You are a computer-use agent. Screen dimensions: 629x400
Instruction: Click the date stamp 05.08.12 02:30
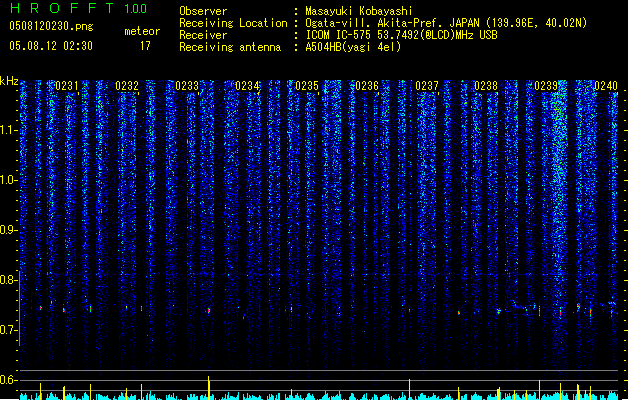[51, 46]
